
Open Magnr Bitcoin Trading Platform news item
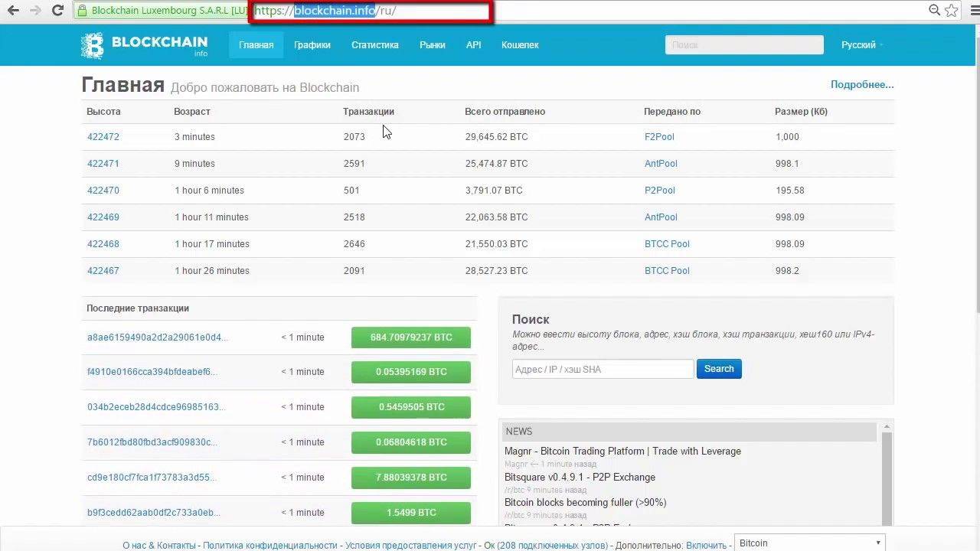622,452
